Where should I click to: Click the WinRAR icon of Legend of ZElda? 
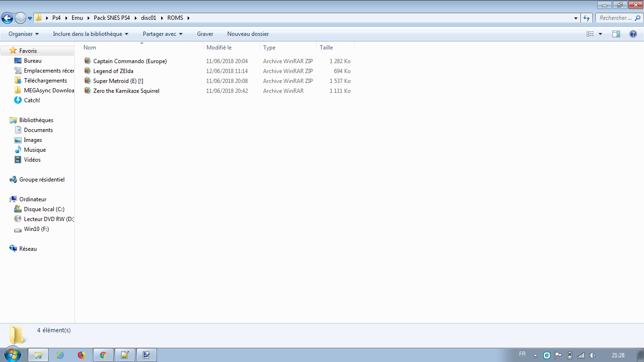(x=88, y=71)
